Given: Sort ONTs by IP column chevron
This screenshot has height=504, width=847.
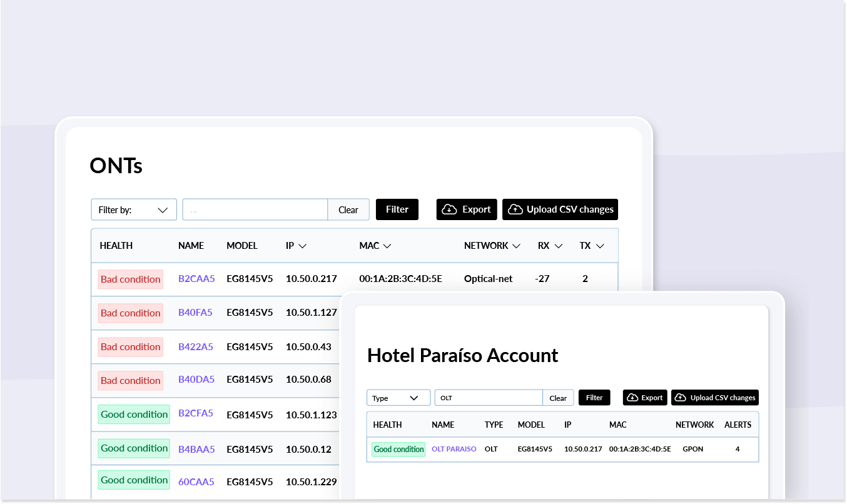Looking at the screenshot, I should tap(303, 246).
